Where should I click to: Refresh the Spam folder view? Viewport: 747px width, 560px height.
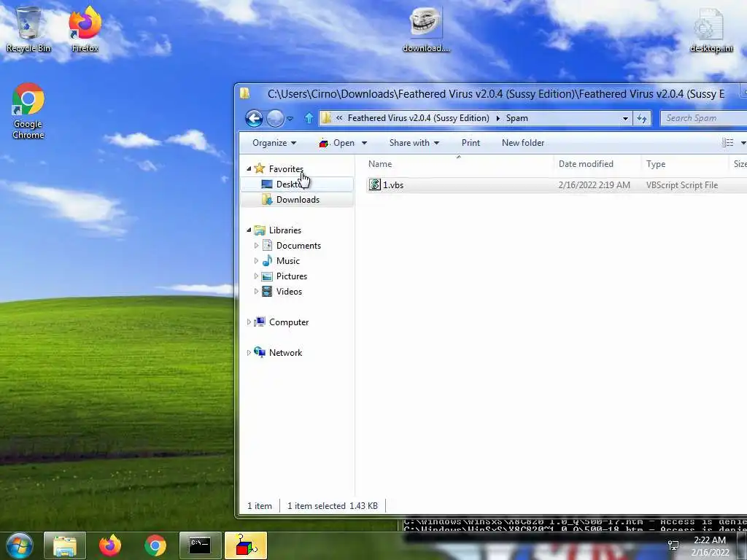tap(642, 119)
